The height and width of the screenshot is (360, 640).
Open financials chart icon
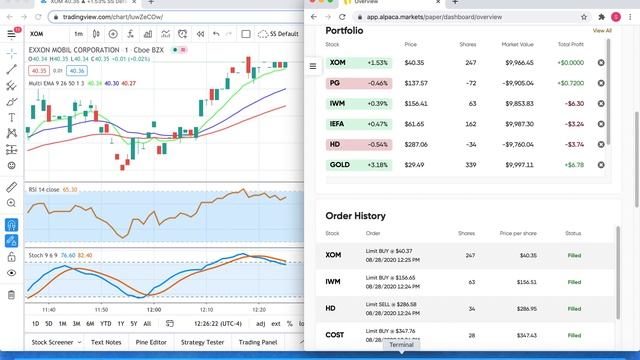[148, 34]
